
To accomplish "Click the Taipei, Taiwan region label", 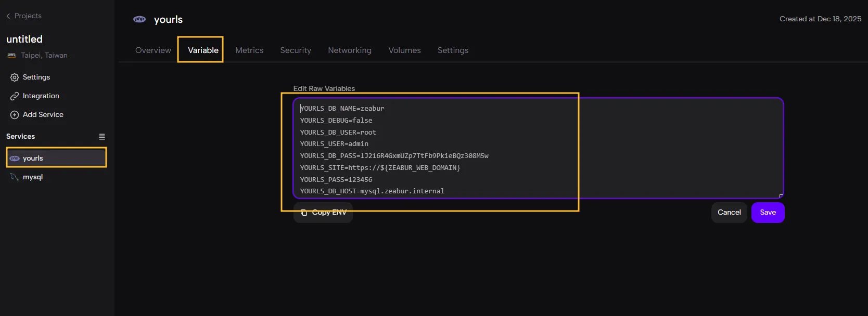I will click(44, 55).
